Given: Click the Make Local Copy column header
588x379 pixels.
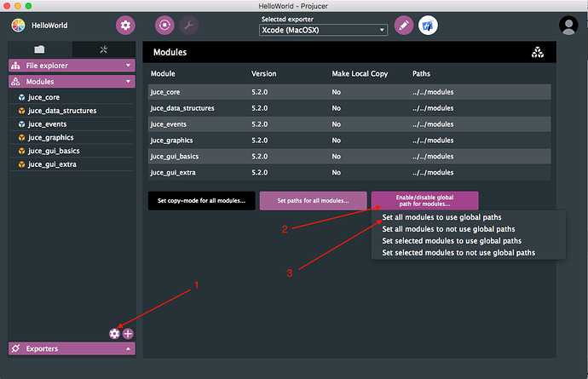Looking at the screenshot, I should coord(360,73).
